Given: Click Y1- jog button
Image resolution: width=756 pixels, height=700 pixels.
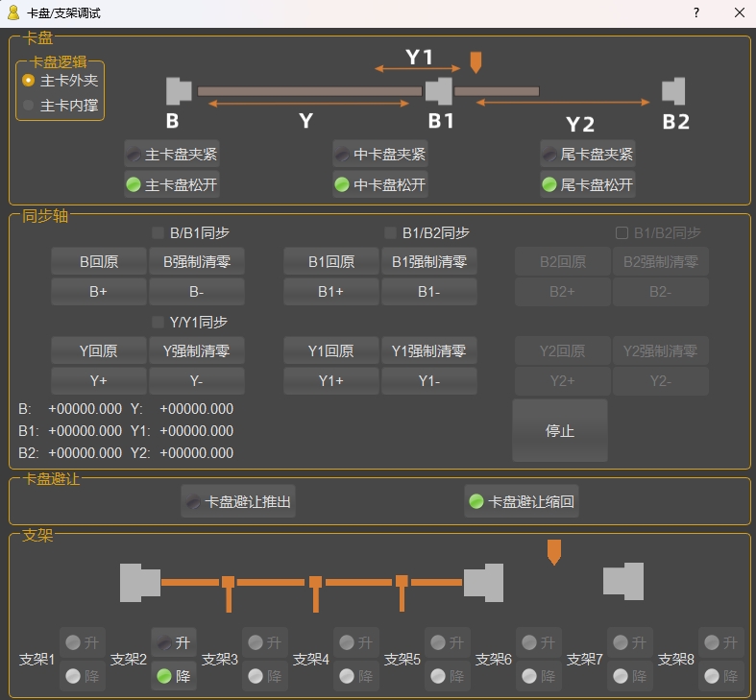Looking at the screenshot, I should coord(429,381).
